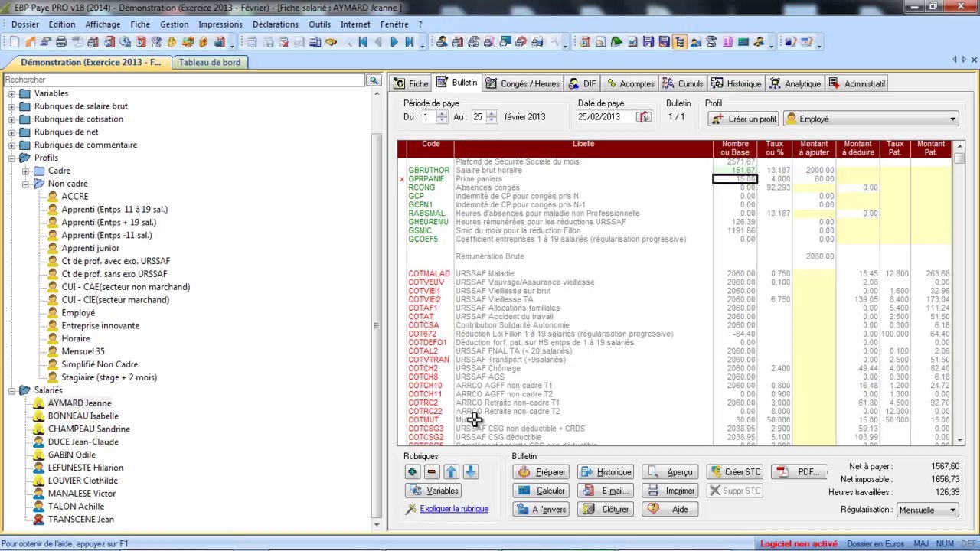Click the Clôturer button

pyautogui.click(x=606, y=509)
